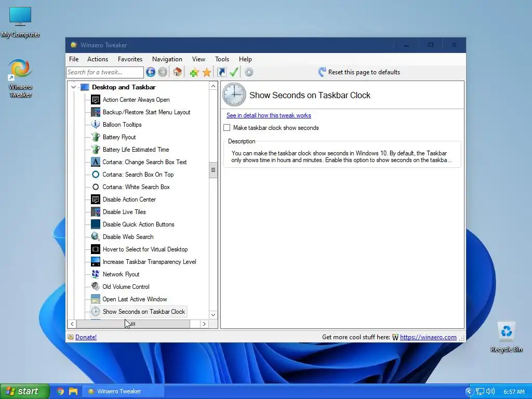
Task: Select the Old Volume Control tree item
Action: click(x=126, y=287)
